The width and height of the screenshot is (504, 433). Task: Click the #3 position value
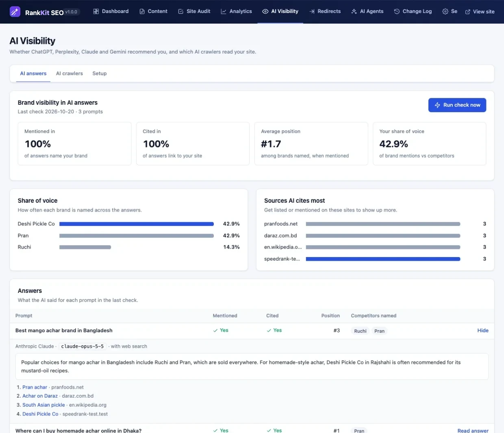(x=337, y=331)
